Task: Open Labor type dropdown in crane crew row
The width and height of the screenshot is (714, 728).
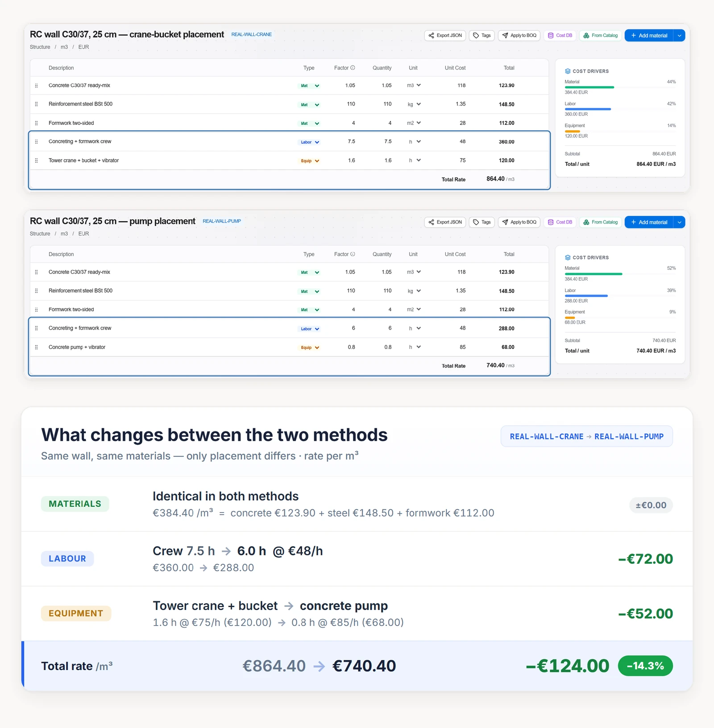Action: (x=309, y=142)
